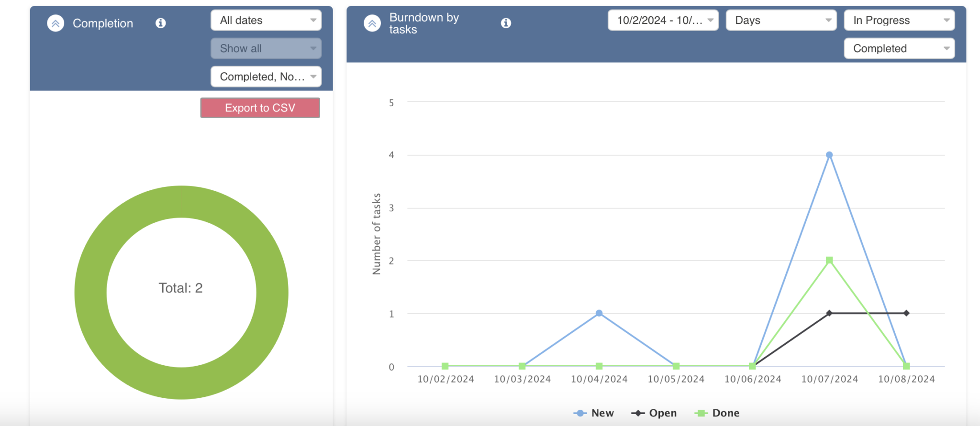Click the Burndown by tasks info icon
980x426 pixels.
(506, 23)
